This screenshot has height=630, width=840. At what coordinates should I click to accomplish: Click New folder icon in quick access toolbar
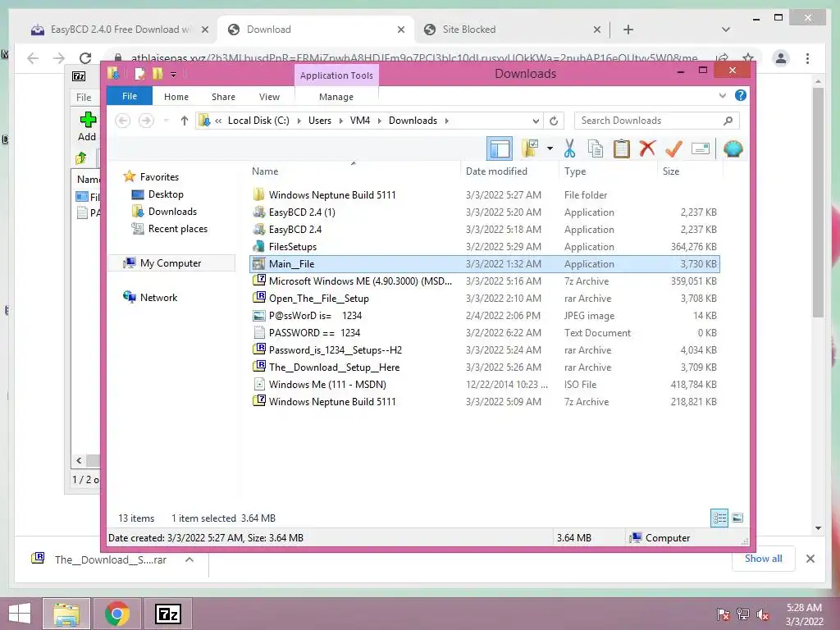pos(157,73)
